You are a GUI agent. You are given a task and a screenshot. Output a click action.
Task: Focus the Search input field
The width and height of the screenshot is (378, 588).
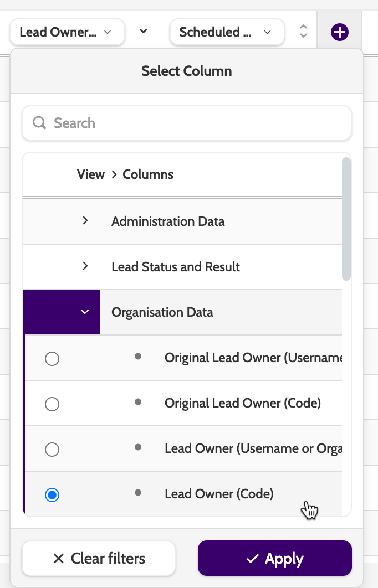(x=194, y=123)
